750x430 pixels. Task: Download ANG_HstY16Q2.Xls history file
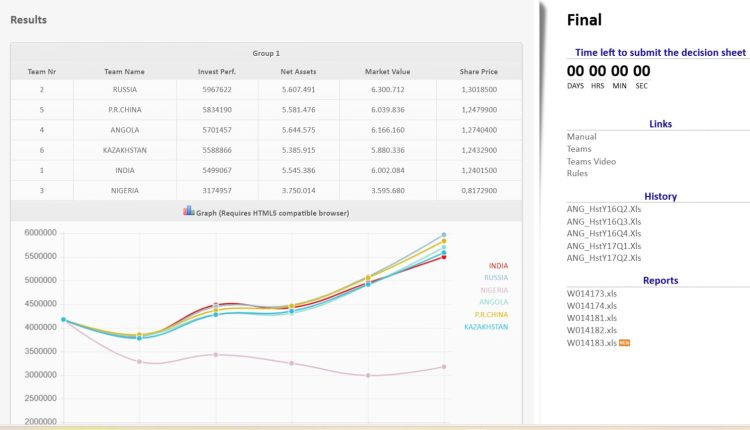point(603,209)
